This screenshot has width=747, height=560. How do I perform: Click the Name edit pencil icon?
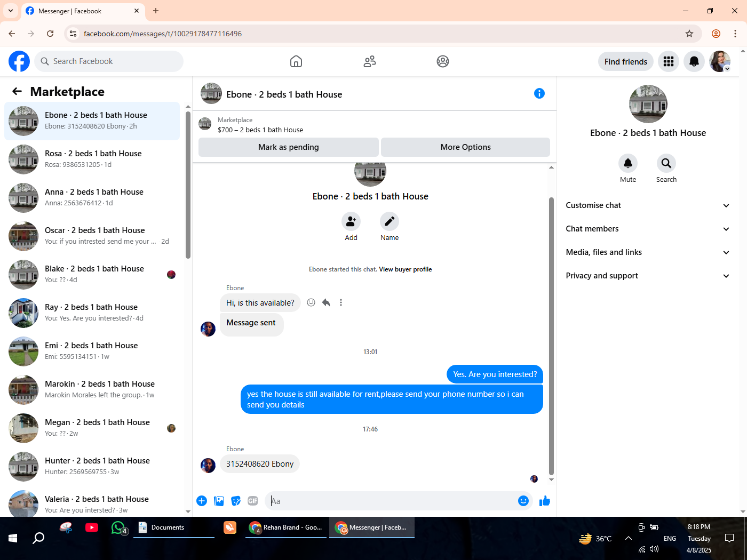coord(390,221)
